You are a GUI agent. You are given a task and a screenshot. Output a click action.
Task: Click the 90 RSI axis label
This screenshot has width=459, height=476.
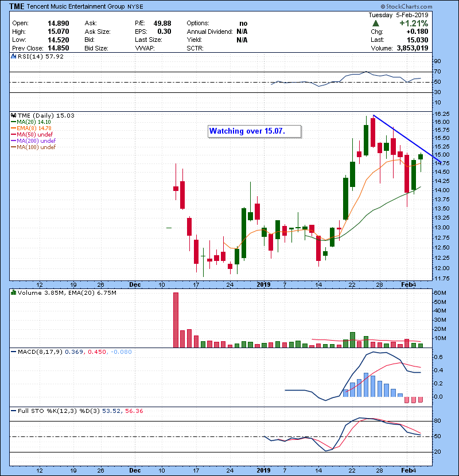pyautogui.click(x=437, y=61)
